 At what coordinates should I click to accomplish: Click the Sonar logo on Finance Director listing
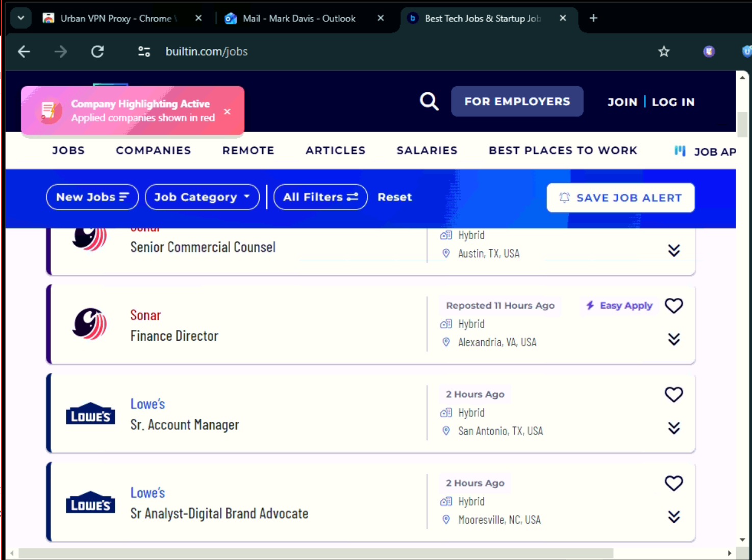(x=90, y=324)
